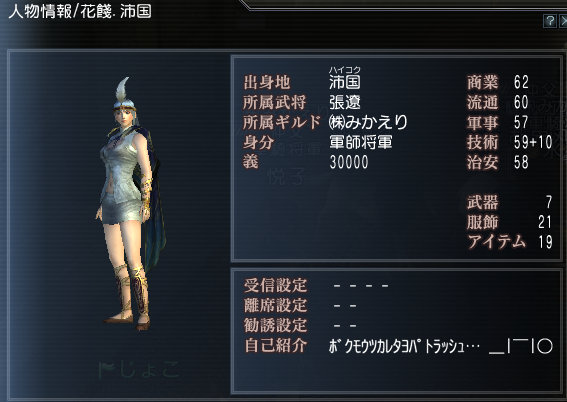The height and width of the screenshot is (402, 567).
Task: Select the 治安 stat row
Action: 498,162
